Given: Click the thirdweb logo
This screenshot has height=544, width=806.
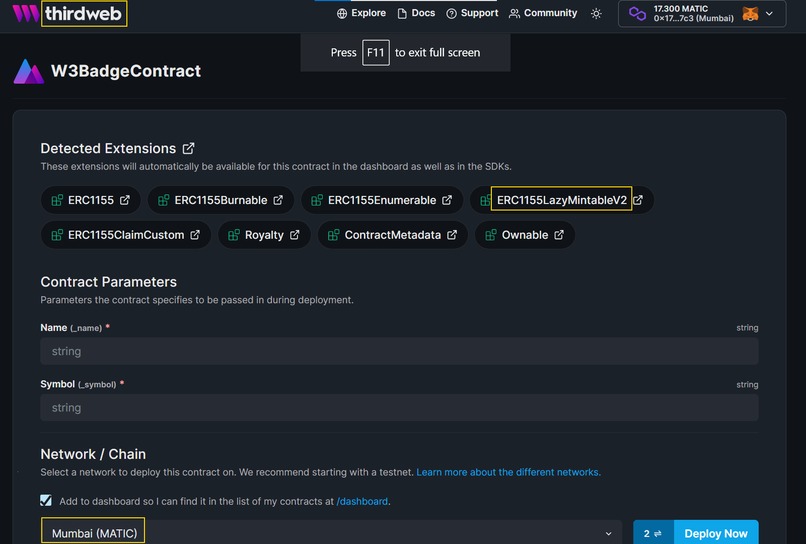Looking at the screenshot, I should click(x=69, y=13).
